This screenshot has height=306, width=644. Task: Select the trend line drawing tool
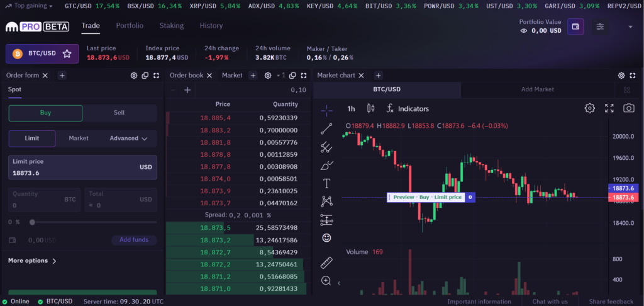(326, 128)
